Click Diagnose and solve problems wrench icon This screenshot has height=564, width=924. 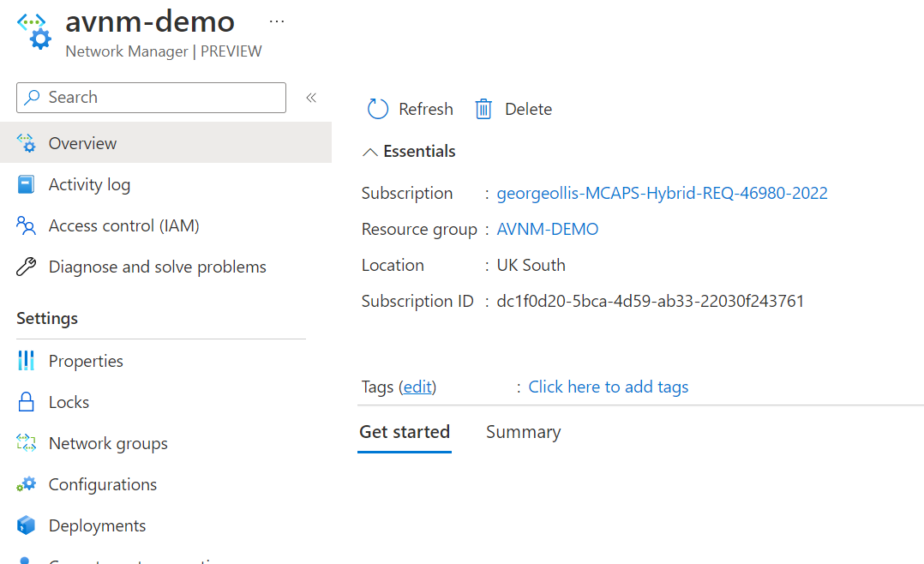click(x=27, y=267)
